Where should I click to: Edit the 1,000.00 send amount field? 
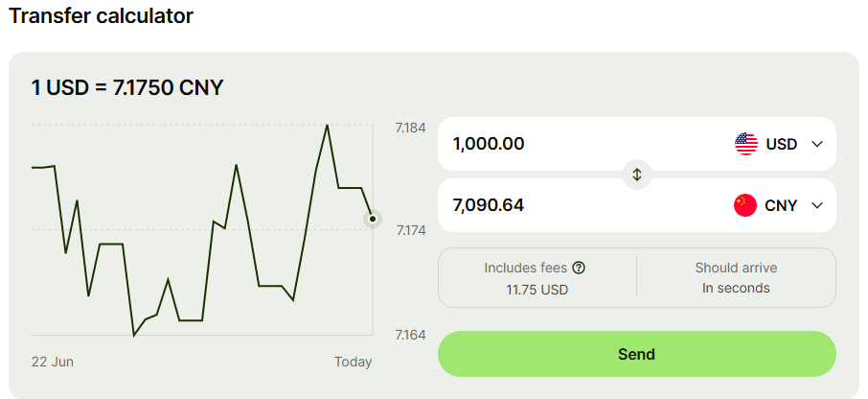click(582, 144)
